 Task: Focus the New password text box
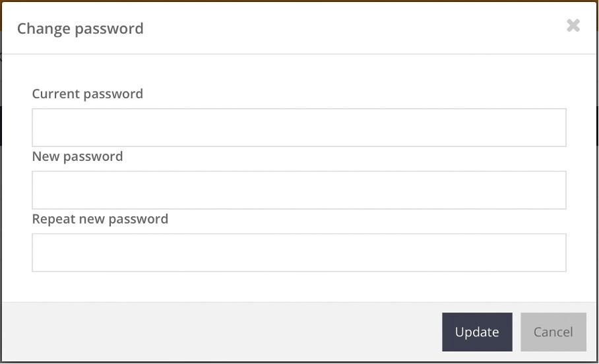point(299,190)
